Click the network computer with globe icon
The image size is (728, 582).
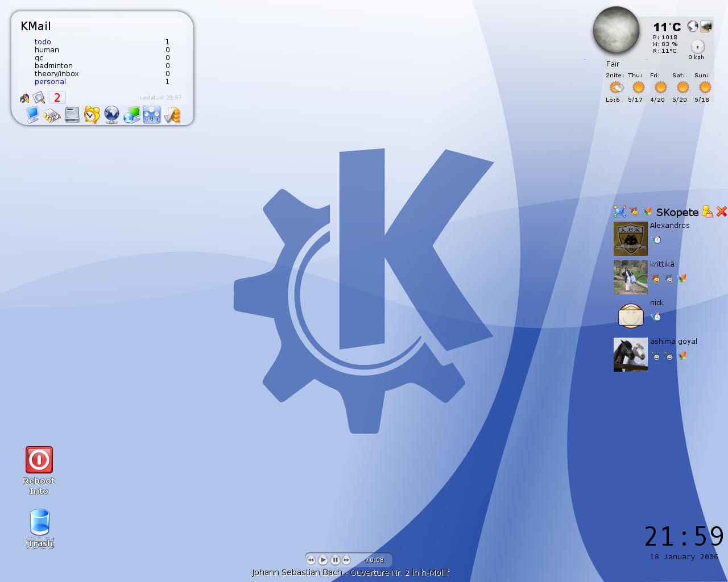(x=131, y=115)
